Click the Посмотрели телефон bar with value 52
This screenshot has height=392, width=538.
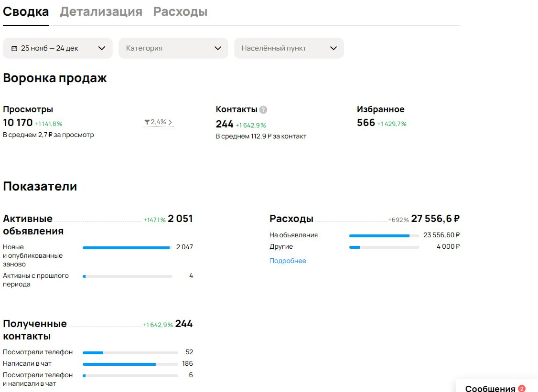point(130,352)
